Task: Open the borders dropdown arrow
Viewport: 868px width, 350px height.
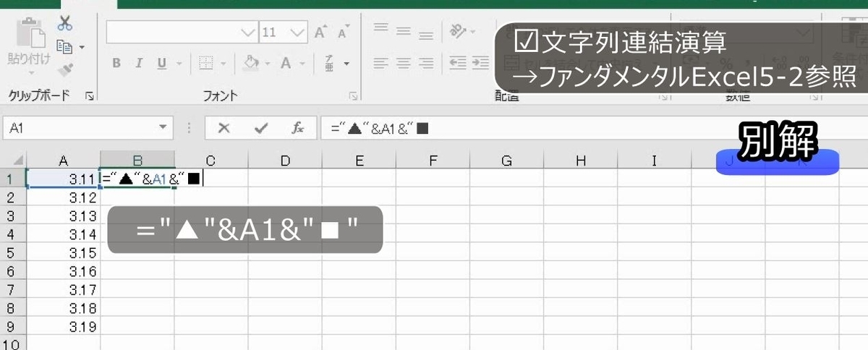Action: (224, 64)
